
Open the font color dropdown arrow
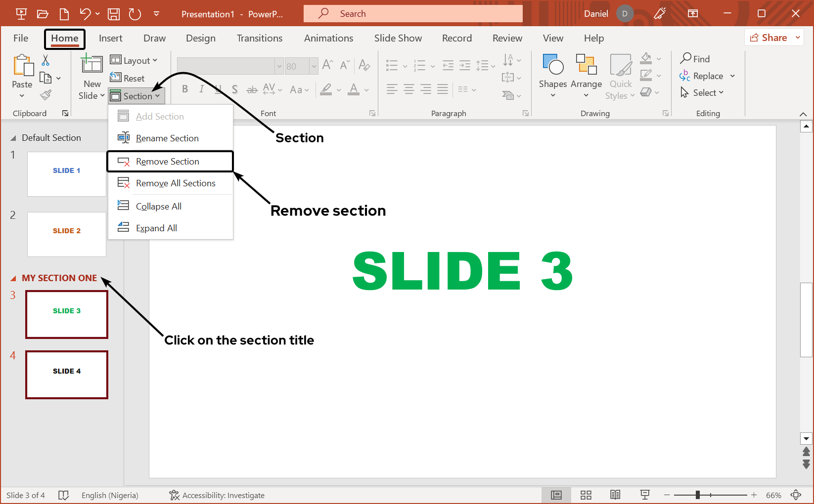pyautogui.click(x=366, y=90)
